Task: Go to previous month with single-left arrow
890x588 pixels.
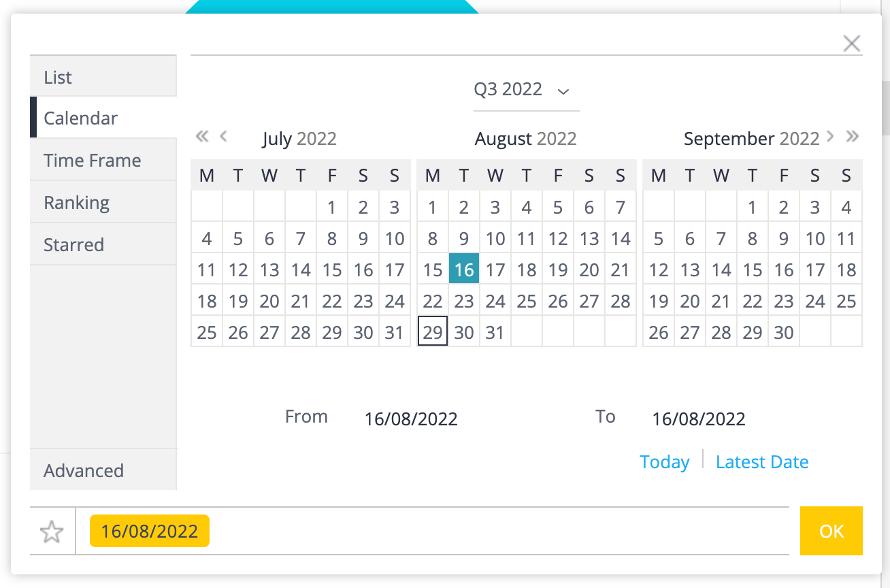Action: tap(223, 136)
